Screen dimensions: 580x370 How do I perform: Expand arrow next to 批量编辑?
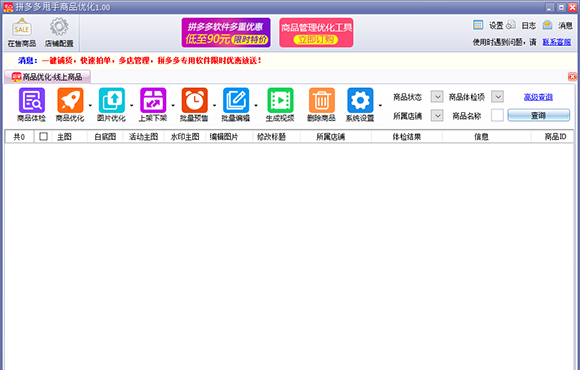coord(256,105)
